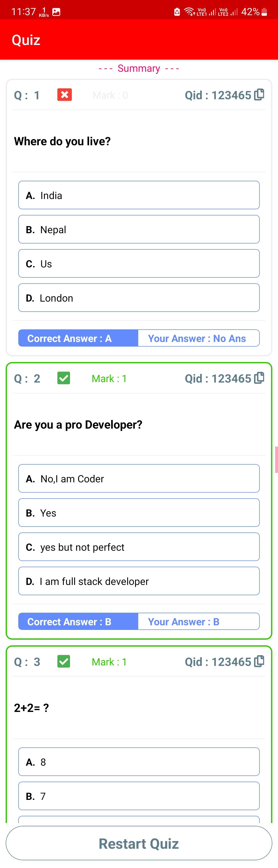Choose option D. I am full stack developer

[139, 581]
